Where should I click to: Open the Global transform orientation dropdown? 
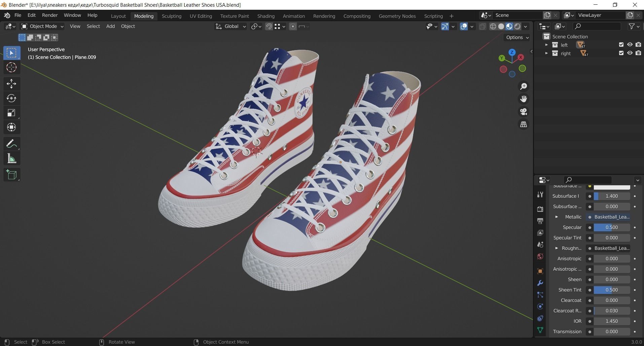(x=230, y=26)
